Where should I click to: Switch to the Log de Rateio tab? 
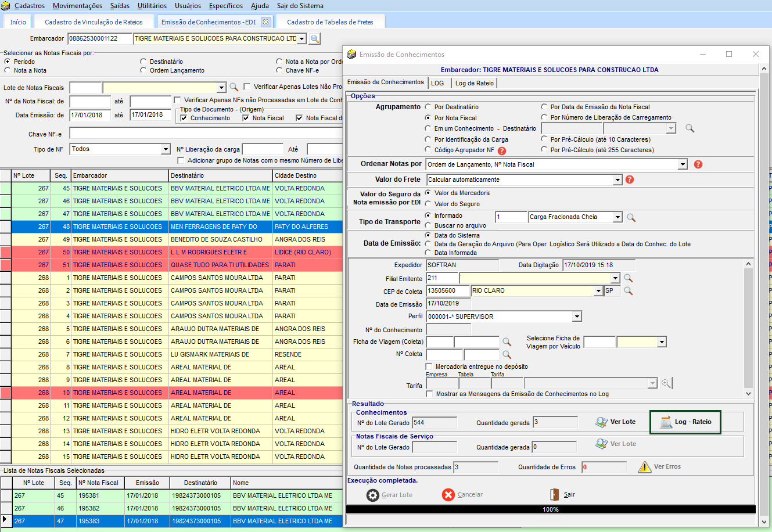click(x=474, y=83)
